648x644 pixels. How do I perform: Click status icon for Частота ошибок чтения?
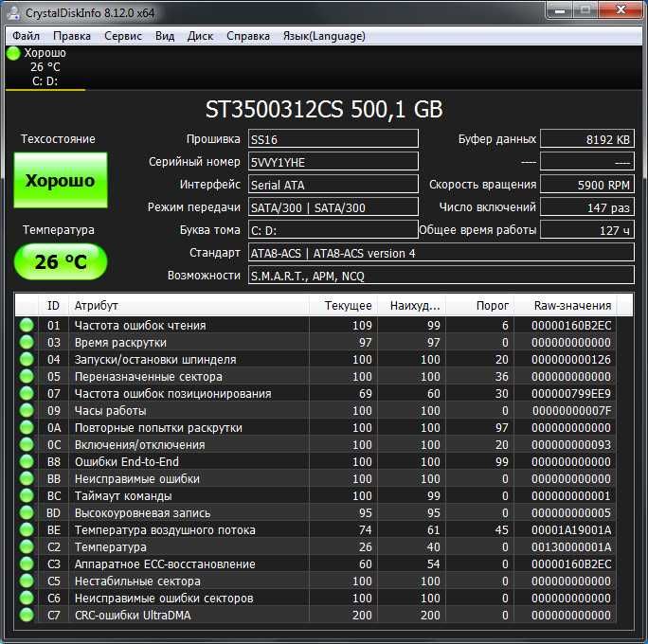pyautogui.click(x=27, y=325)
